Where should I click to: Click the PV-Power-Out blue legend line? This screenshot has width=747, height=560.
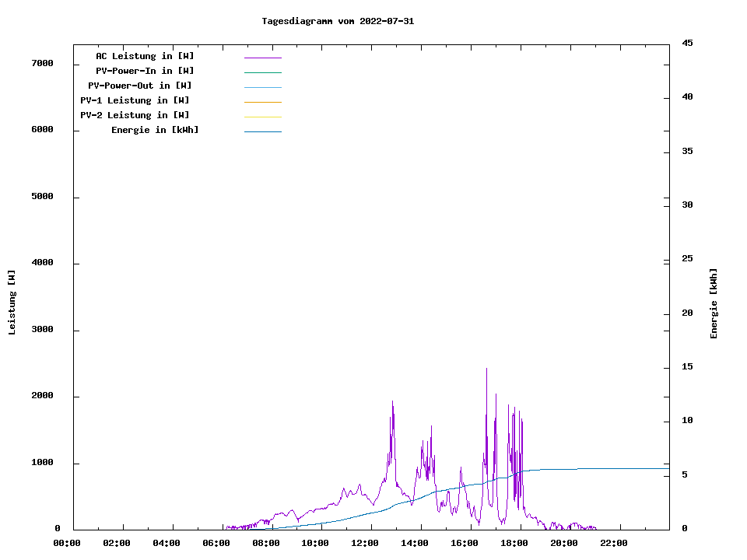tap(262, 87)
